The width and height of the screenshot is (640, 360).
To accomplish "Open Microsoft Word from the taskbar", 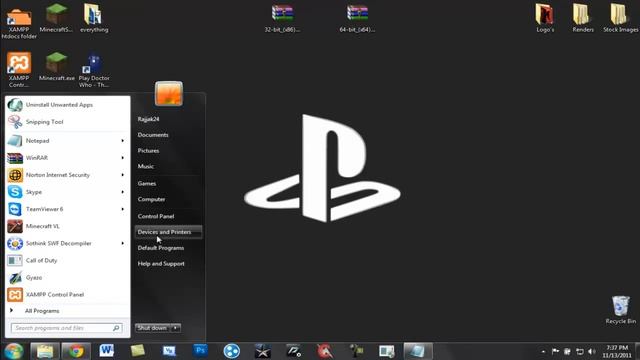I will click(107, 351).
